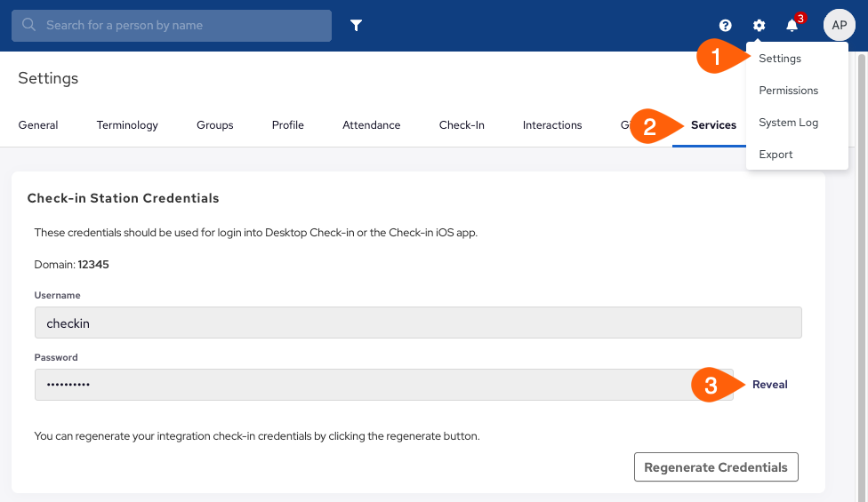Switch to the Attendance tab
The height and width of the screenshot is (502, 868).
coord(372,125)
